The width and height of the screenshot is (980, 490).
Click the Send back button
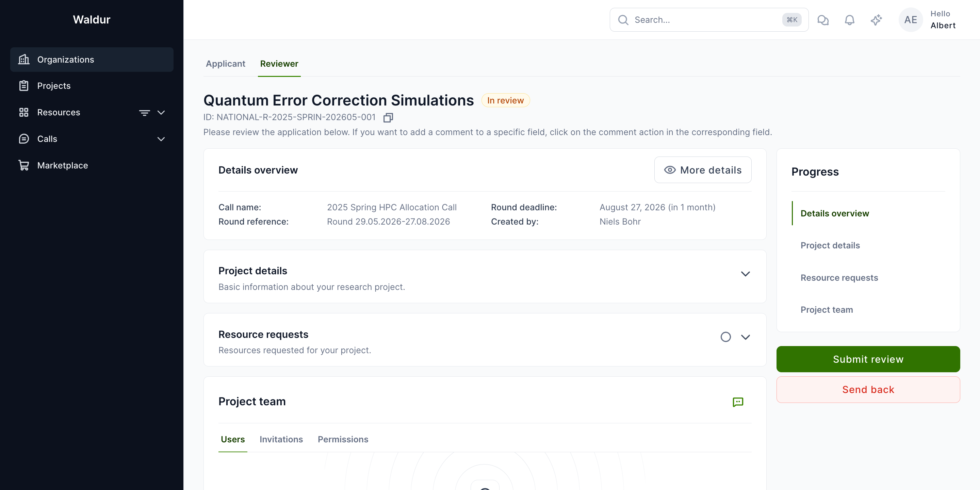coord(868,390)
